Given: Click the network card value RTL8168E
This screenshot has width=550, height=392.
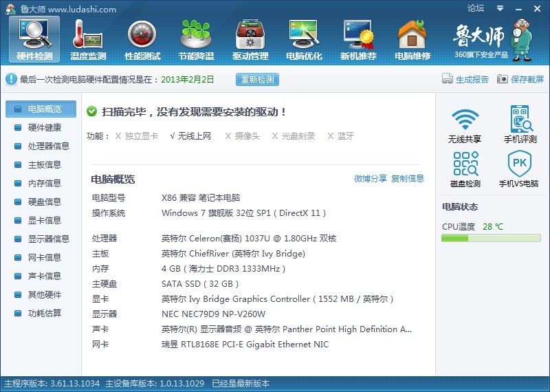Looking at the screenshot, I should (245, 345).
